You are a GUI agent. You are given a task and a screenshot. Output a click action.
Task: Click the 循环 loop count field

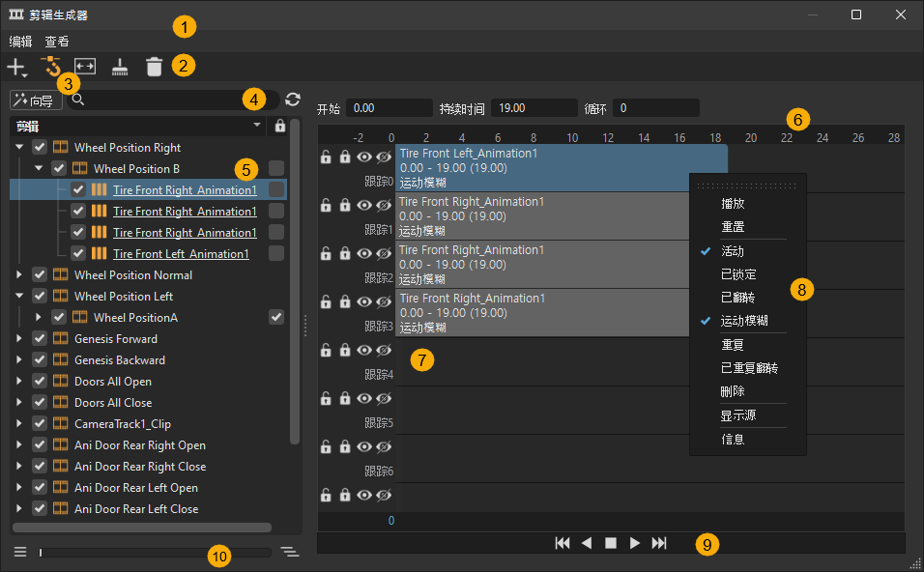click(x=656, y=108)
